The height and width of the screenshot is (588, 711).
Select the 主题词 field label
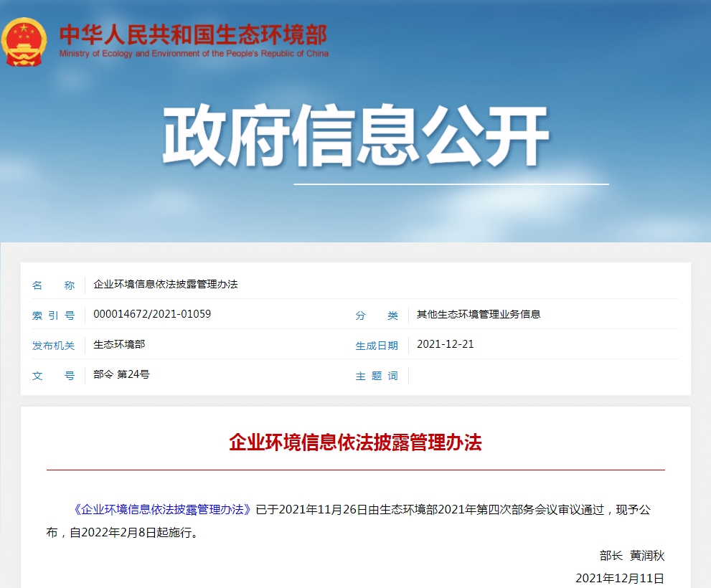[377, 376]
